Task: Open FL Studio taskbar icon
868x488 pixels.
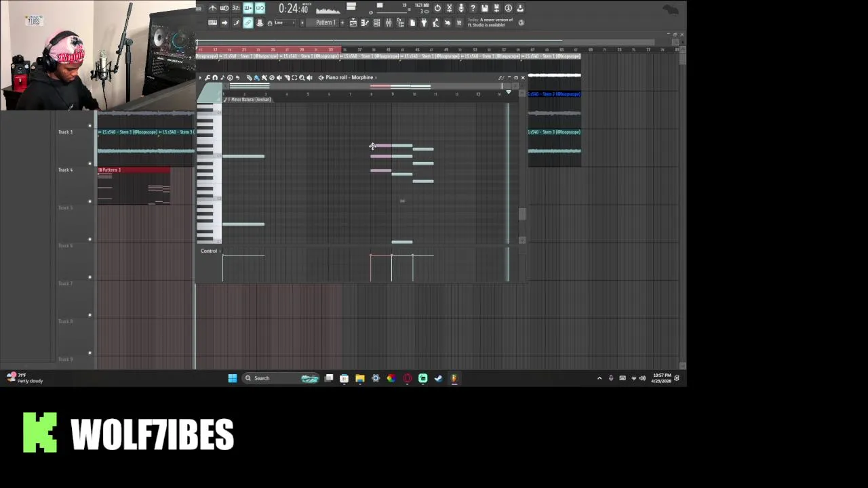Action: click(x=454, y=378)
